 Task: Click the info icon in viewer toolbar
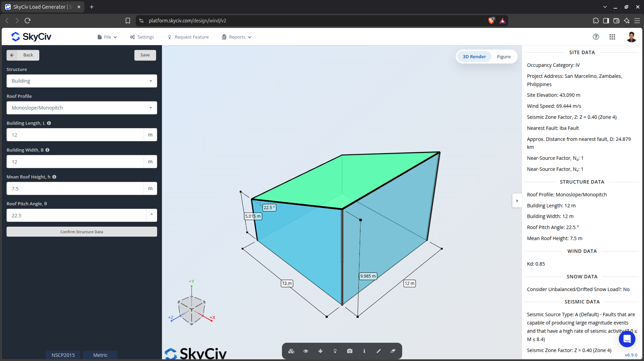(x=364, y=351)
